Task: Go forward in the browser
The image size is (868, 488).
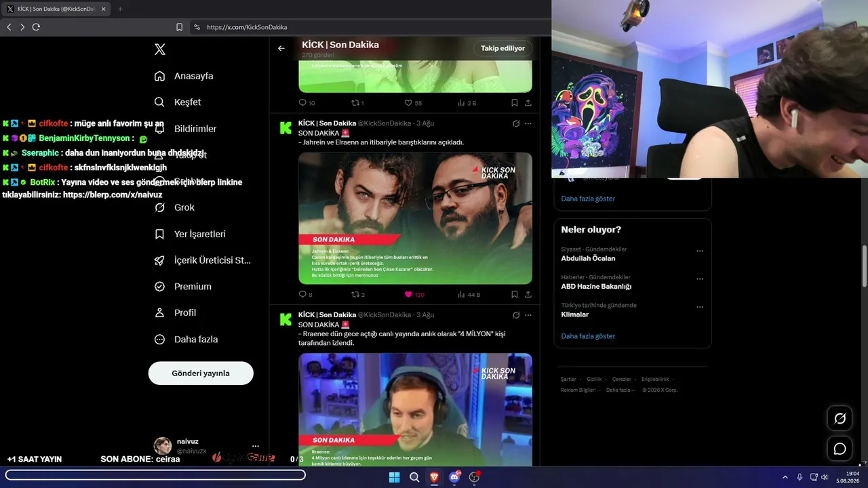Action: [x=22, y=27]
